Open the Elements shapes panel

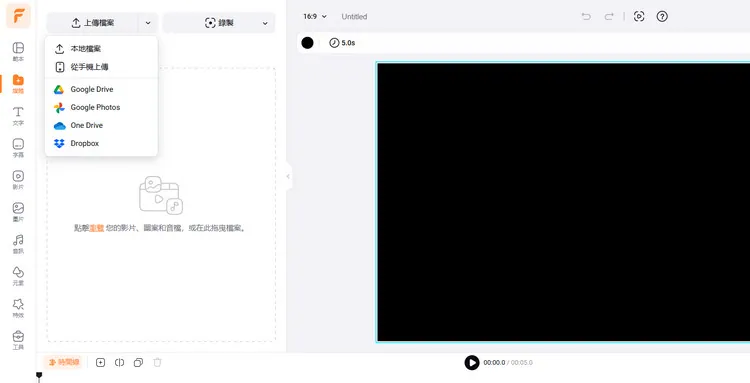18,276
